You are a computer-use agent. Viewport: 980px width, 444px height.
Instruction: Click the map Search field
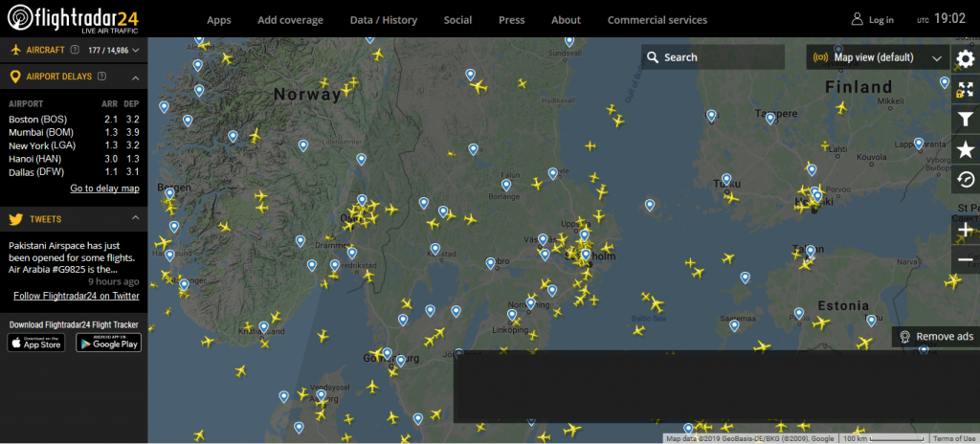coord(713,57)
